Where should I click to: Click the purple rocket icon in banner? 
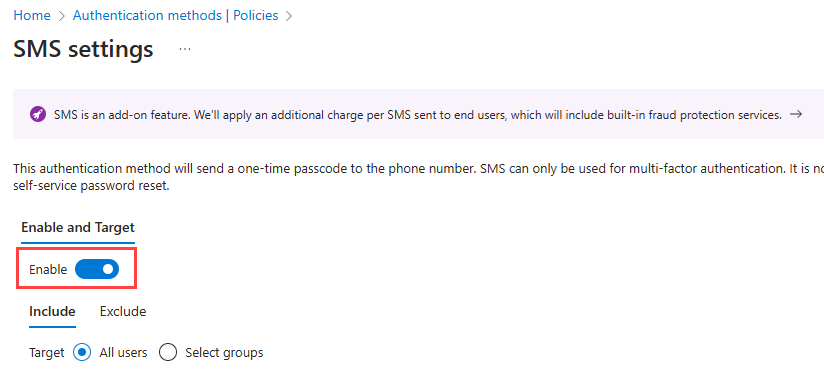(x=37, y=115)
